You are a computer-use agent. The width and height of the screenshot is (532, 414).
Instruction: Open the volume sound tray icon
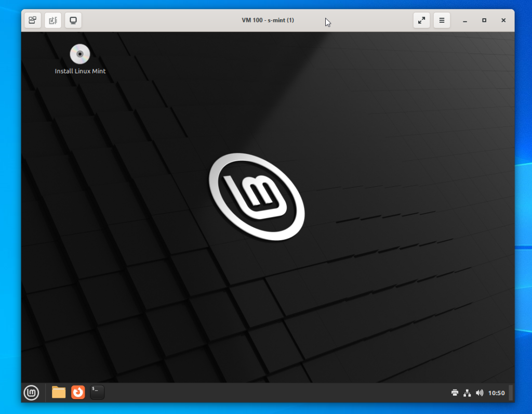(x=480, y=393)
